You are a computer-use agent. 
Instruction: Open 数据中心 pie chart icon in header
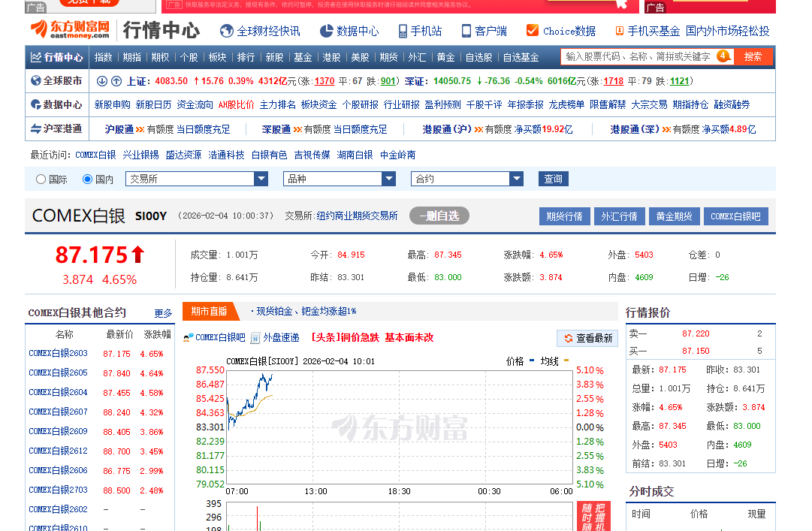326,31
